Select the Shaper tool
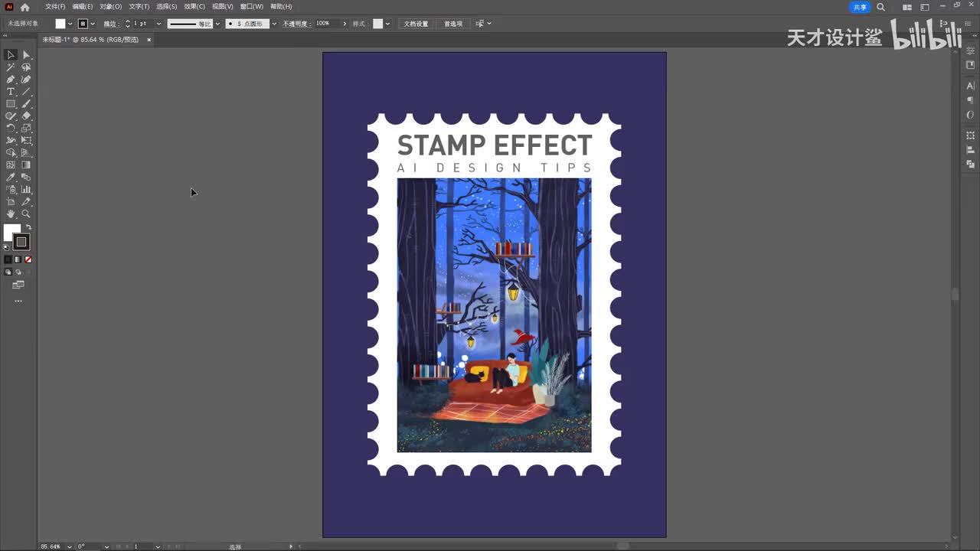 11,116
